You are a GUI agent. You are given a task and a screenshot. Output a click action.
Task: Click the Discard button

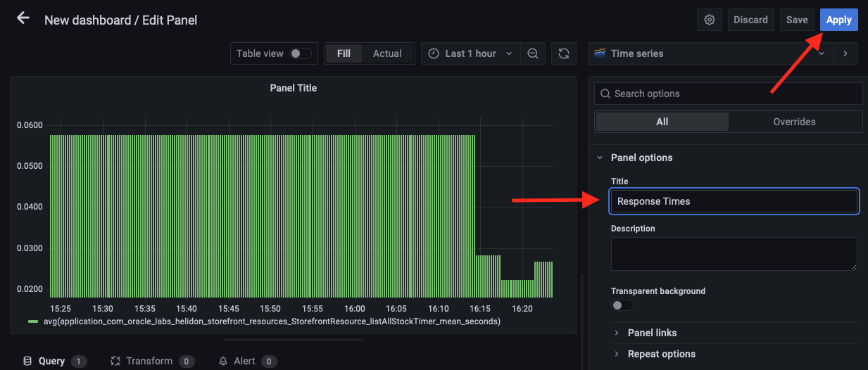(750, 20)
